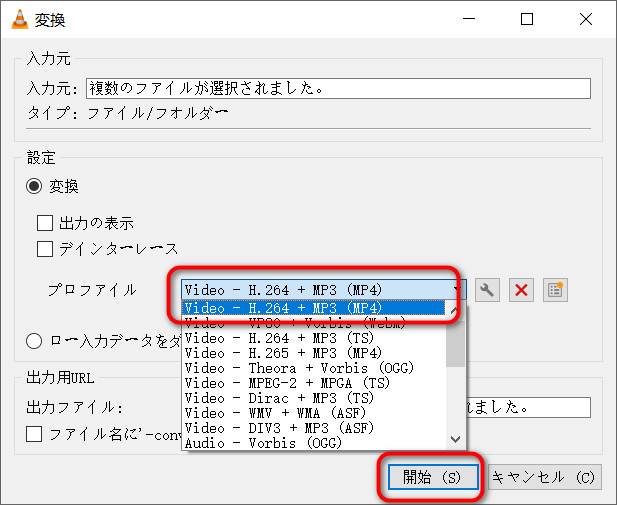Select the ロー入力データ radio button

[x=34, y=341]
